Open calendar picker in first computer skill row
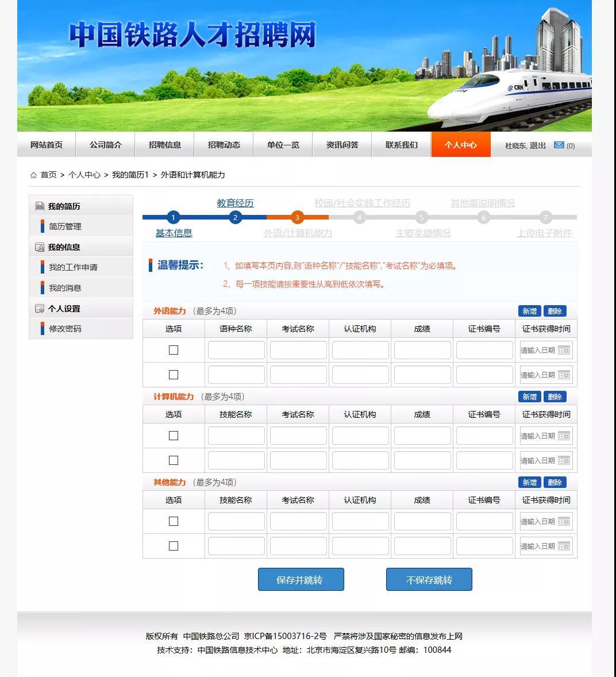The width and height of the screenshot is (616, 677). click(x=564, y=436)
